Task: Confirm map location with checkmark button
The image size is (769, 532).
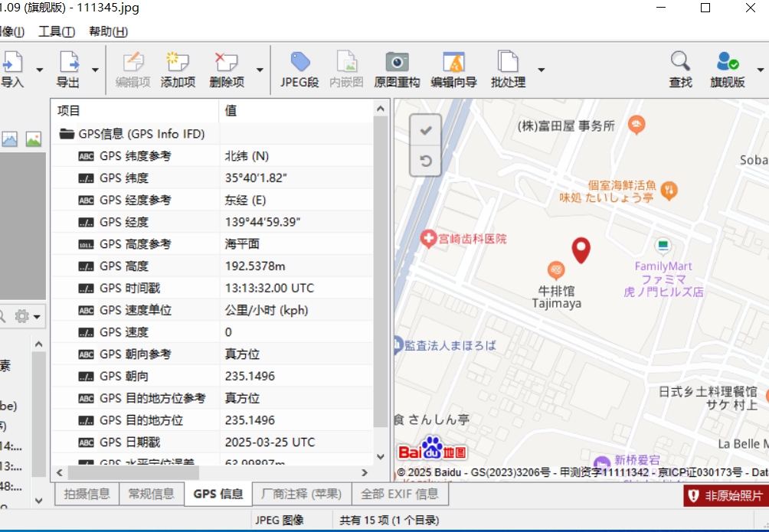Action: coord(426,131)
